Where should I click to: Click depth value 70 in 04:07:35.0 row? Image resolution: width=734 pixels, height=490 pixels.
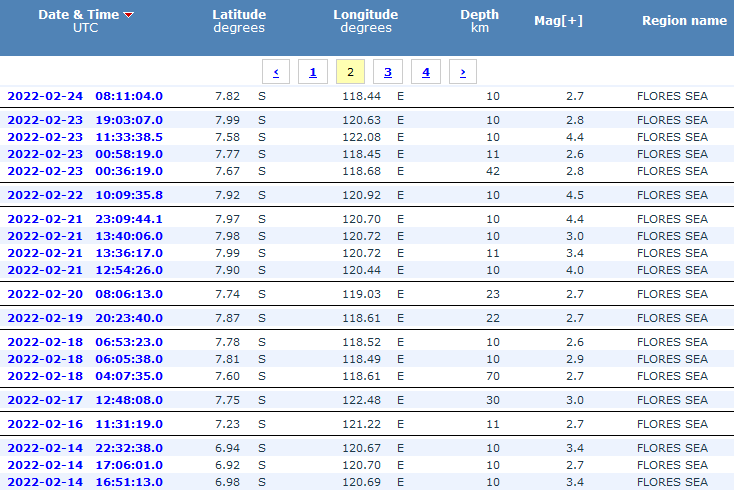[493, 376]
